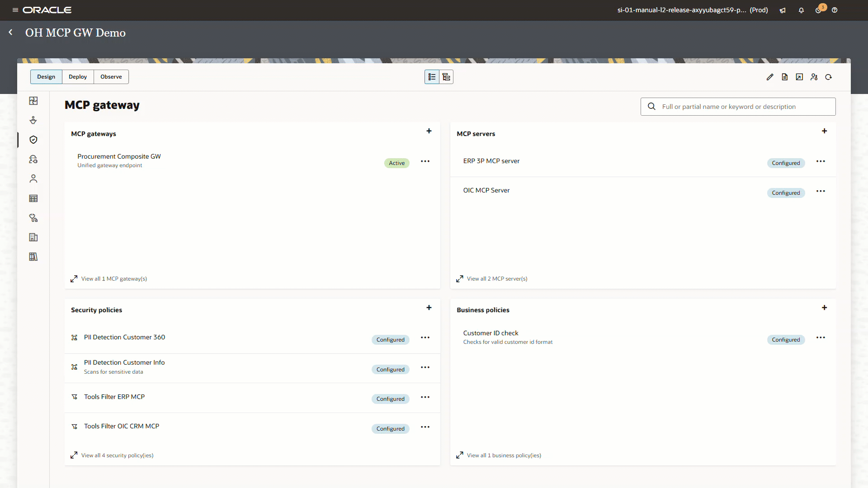Click the edit pencil icon
This screenshot has width=868, height=488.
pos(770,77)
